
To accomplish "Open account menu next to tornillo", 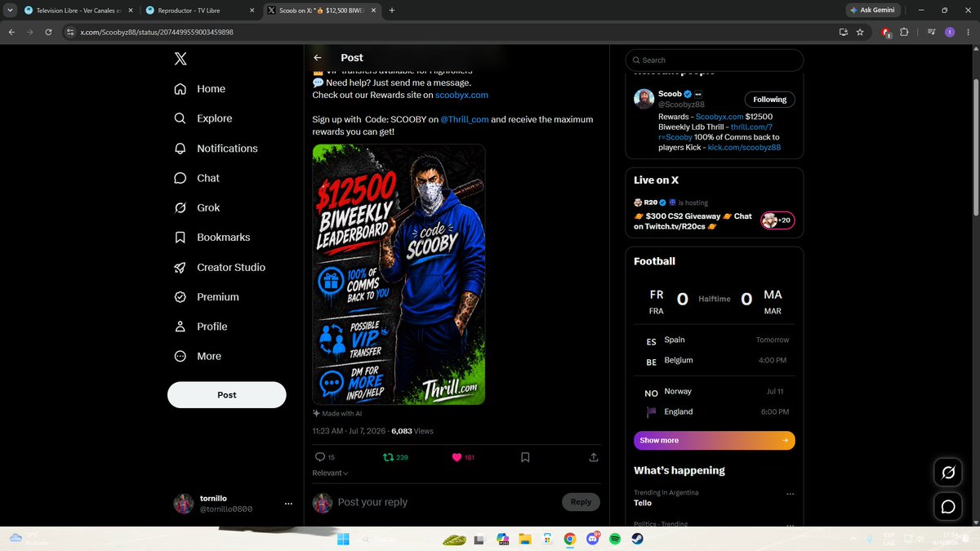I will coord(288,504).
